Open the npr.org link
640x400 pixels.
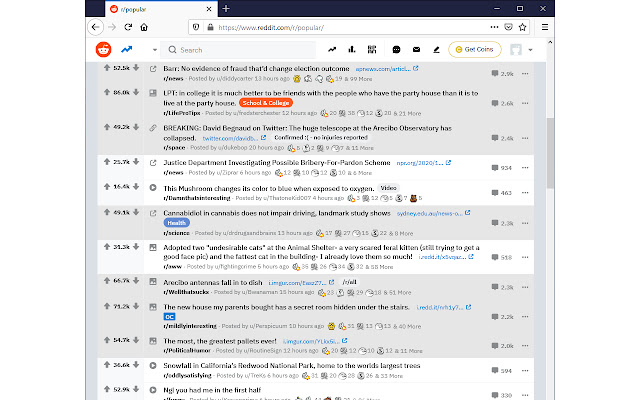pyautogui.click(x=423, y=163)
